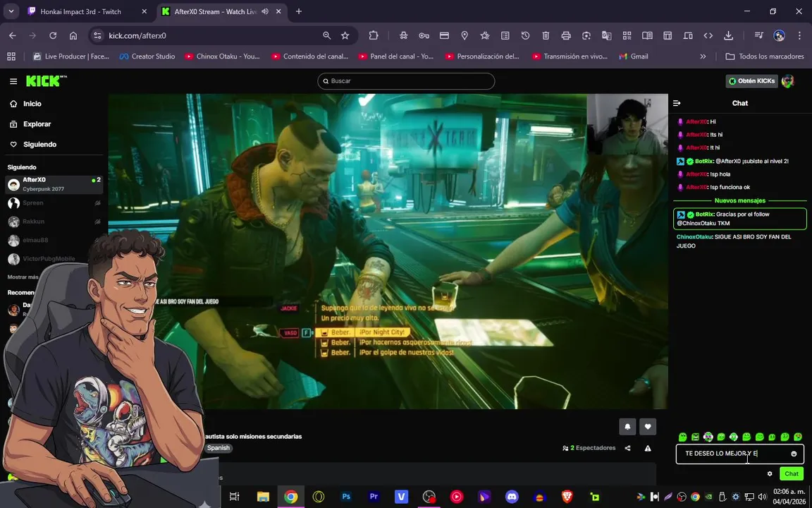Open the elmau88 channel in followed list
This screenshot has height=508, width=812.
(54, 241)
